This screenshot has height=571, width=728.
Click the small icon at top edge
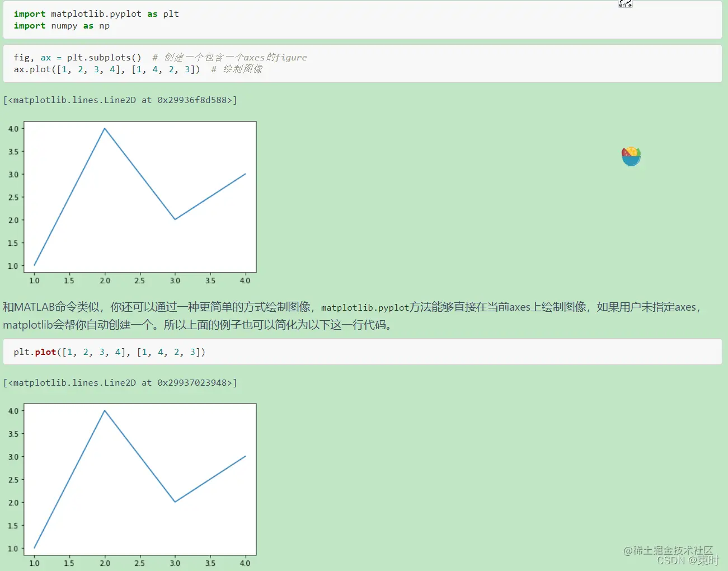(x=625, y=3)
